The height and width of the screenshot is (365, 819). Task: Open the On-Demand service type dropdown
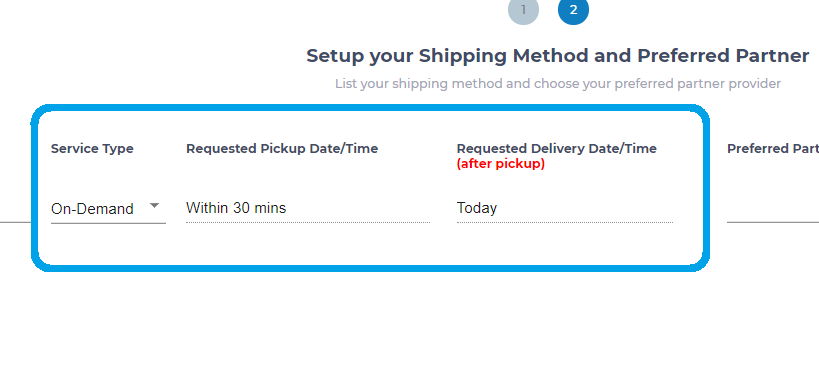108,209
